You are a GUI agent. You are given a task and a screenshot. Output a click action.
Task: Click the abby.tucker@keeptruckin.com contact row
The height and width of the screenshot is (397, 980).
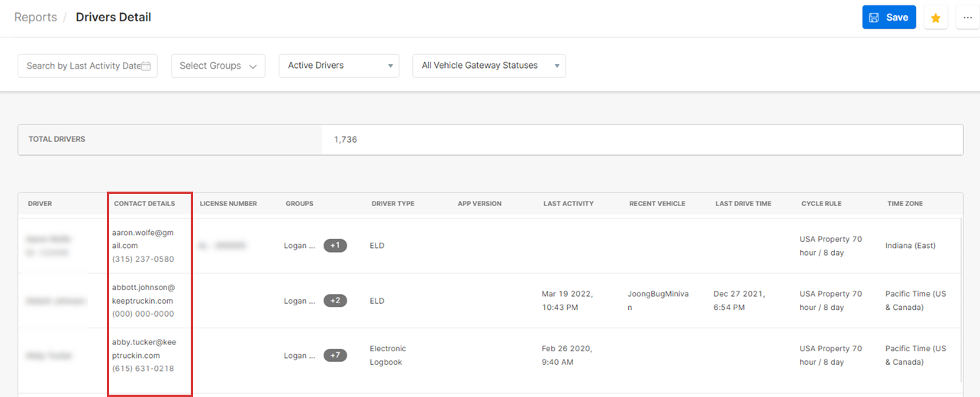point(143,349)
